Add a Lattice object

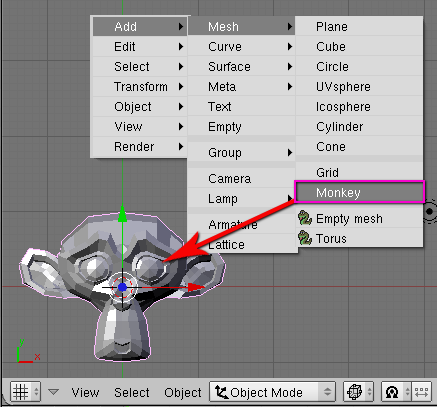241,244
